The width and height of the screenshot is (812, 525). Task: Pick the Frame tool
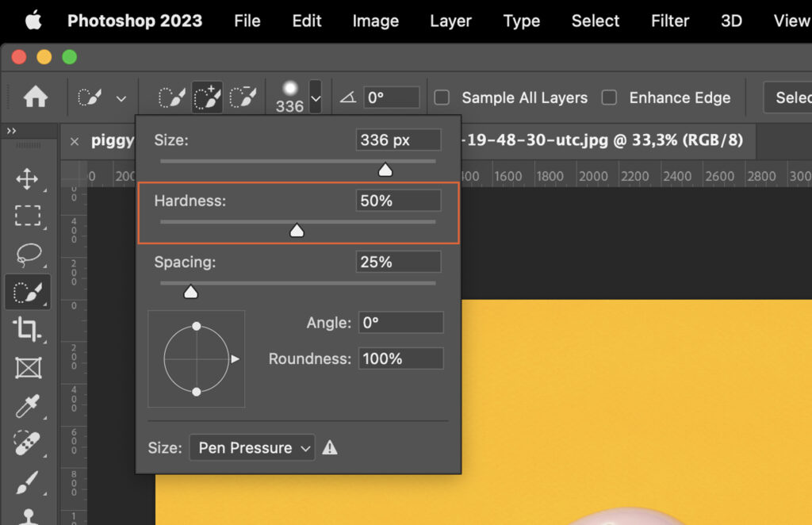28,368
